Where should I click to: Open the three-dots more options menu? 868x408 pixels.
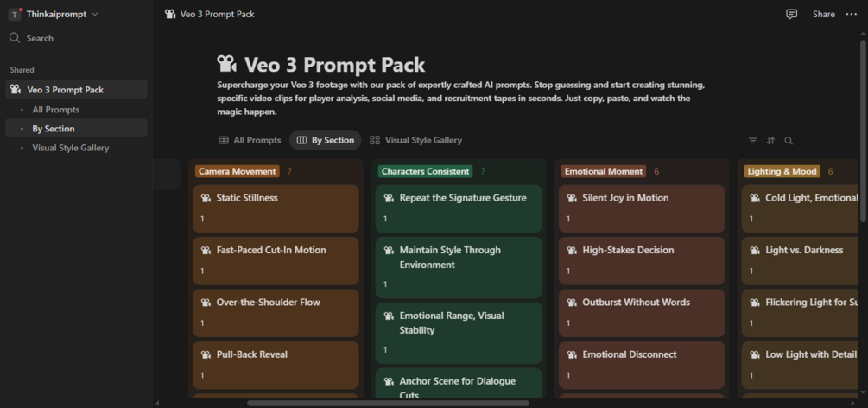coord(852,15)
